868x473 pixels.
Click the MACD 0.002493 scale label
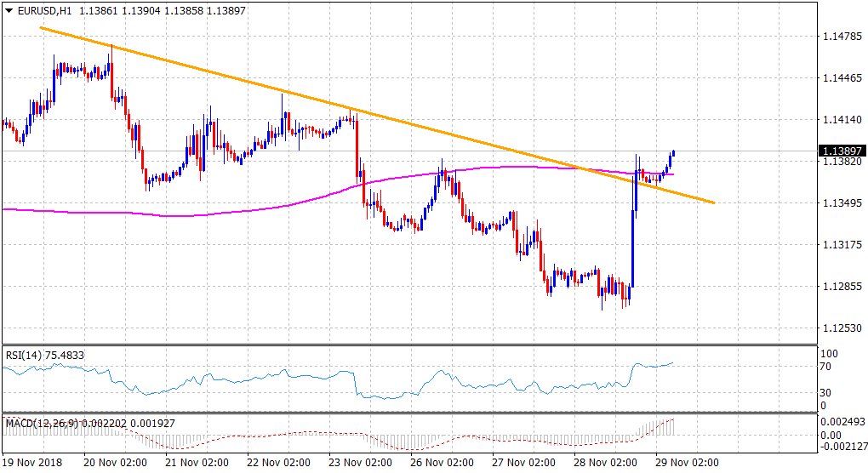point(842,421)
